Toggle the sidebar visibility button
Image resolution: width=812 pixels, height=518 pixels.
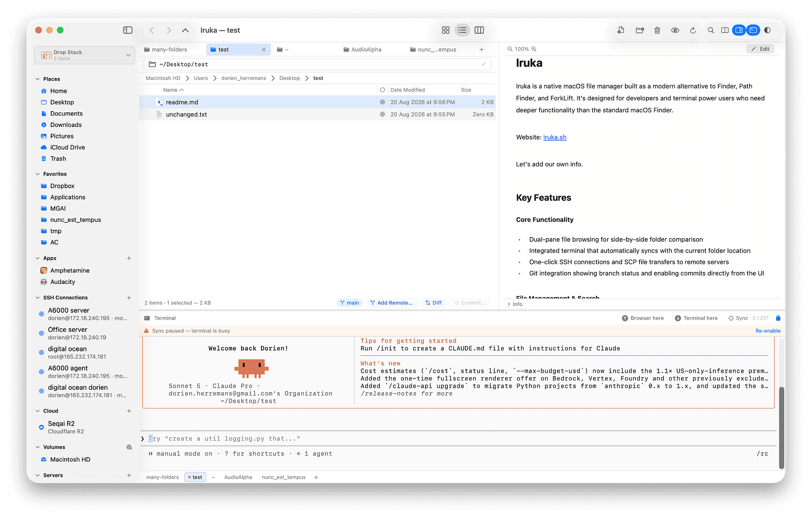(127, 30)
